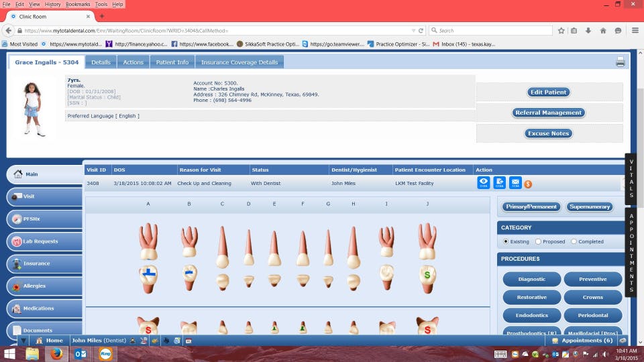Image resolution: width=644 pixels, height=362 pixels.
Task: Switch to the Actions tab
Action: pyautogui.click(x=133, y=62)
